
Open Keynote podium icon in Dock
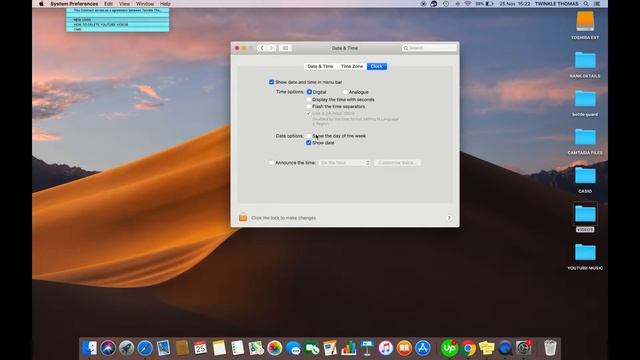(x=367, y=348)
